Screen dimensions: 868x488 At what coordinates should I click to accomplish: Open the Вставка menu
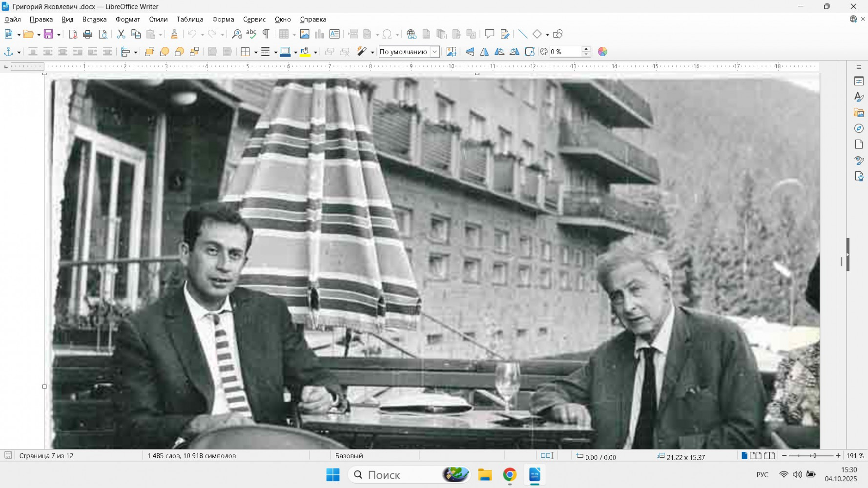pos(94,20)
